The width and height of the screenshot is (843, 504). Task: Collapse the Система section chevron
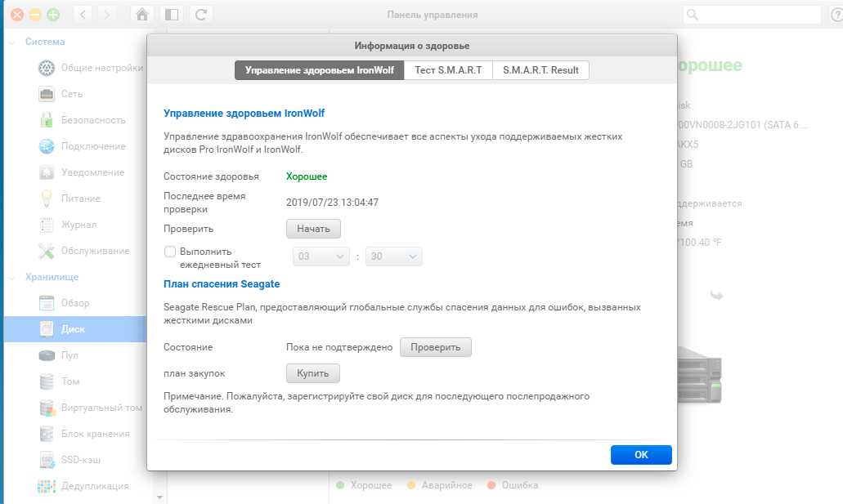(x=12, y=42)
